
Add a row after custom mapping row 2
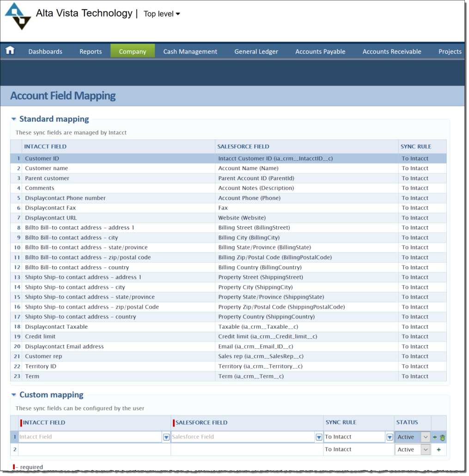439,450
